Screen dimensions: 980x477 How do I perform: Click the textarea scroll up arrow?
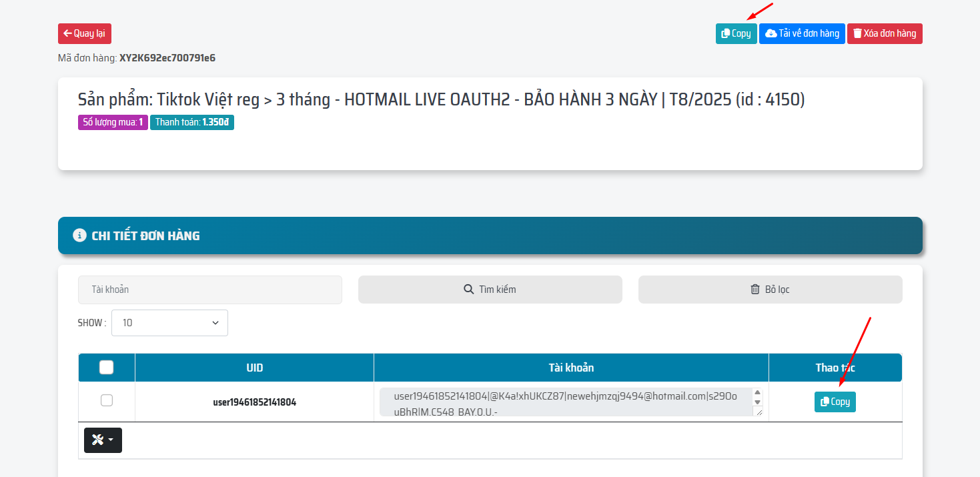pos(757,393)
